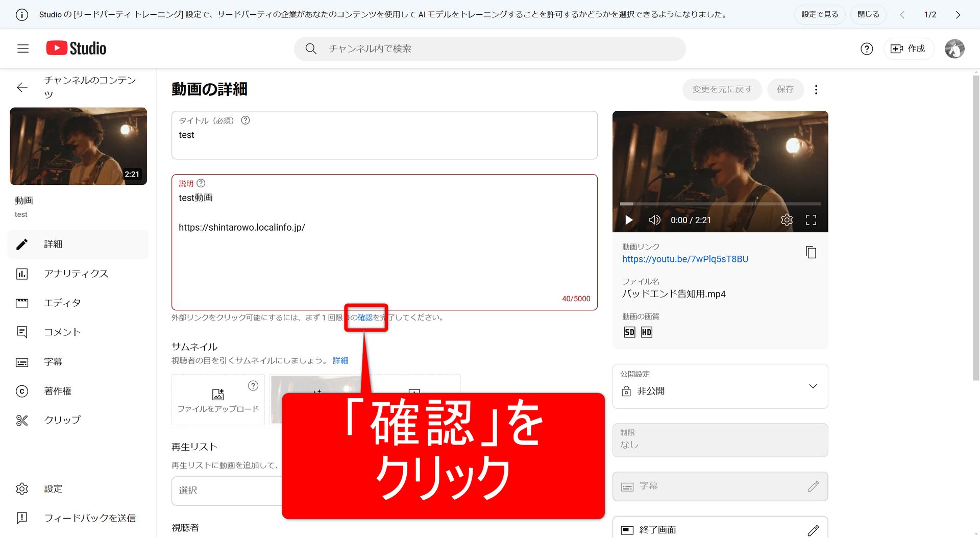
Task: Open the video player settings gear
Action: 787,220
